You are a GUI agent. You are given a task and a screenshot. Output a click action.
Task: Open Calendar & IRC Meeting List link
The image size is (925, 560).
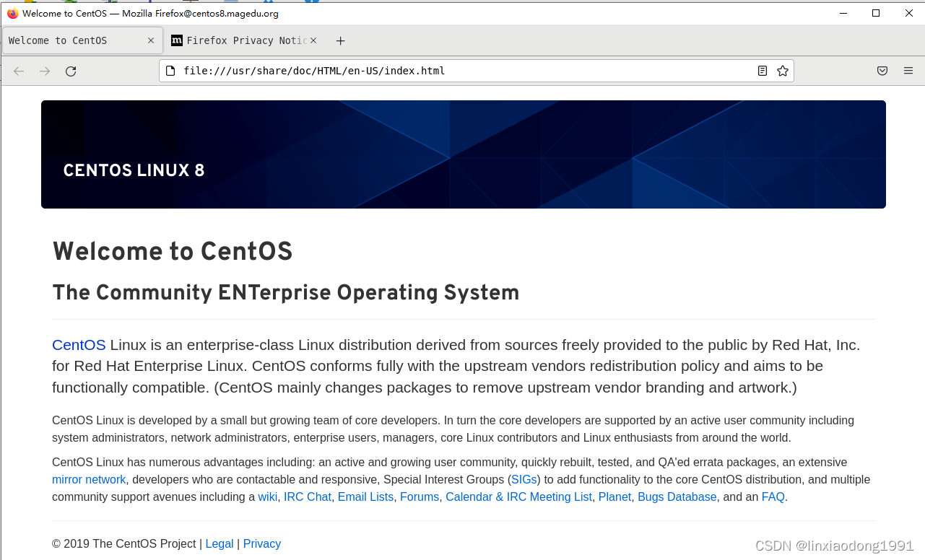[518, 496]
